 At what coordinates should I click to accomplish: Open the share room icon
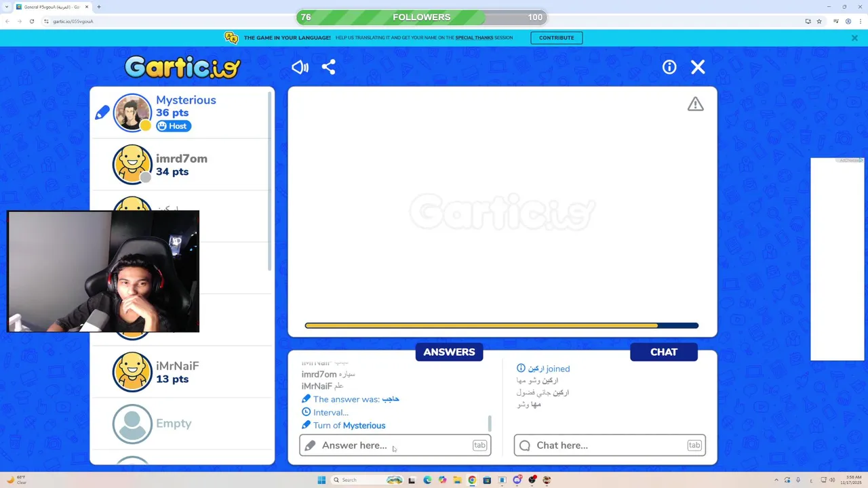329,67
